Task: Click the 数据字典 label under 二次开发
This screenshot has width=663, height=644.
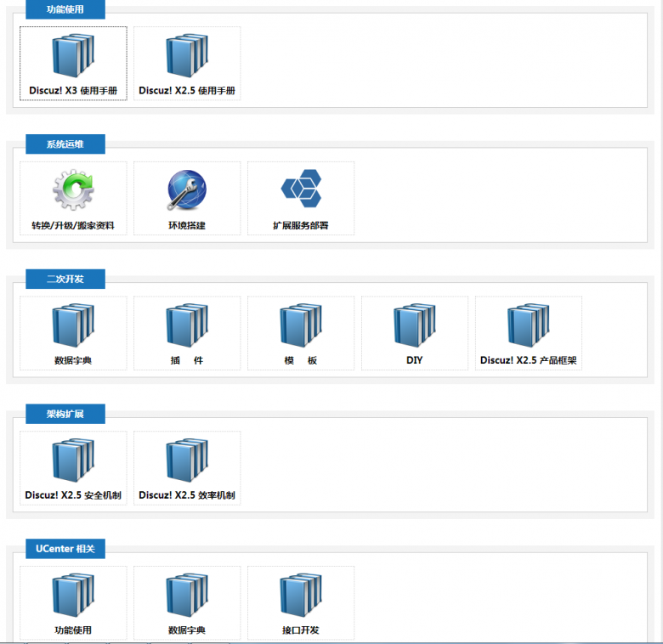Action: [x=73, y=360]
